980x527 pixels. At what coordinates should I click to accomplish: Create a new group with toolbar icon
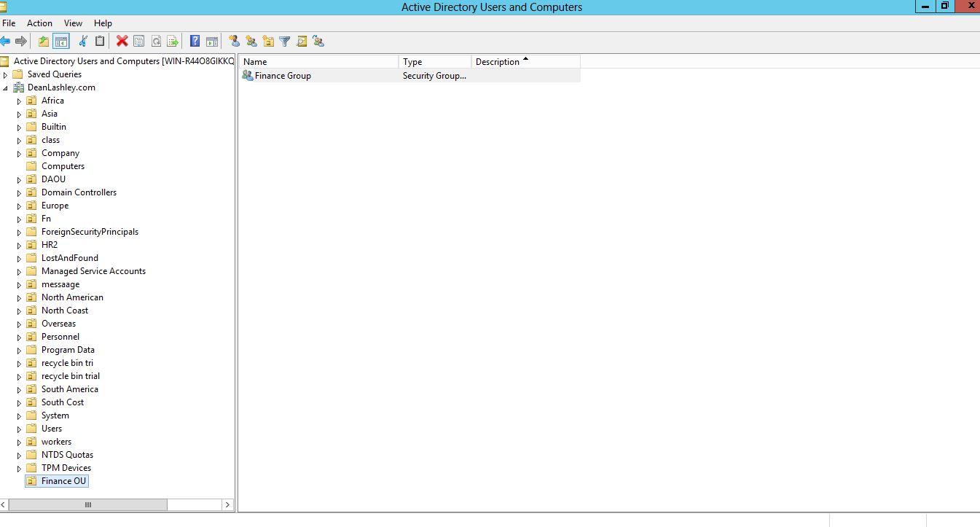[x=251, y=42]
